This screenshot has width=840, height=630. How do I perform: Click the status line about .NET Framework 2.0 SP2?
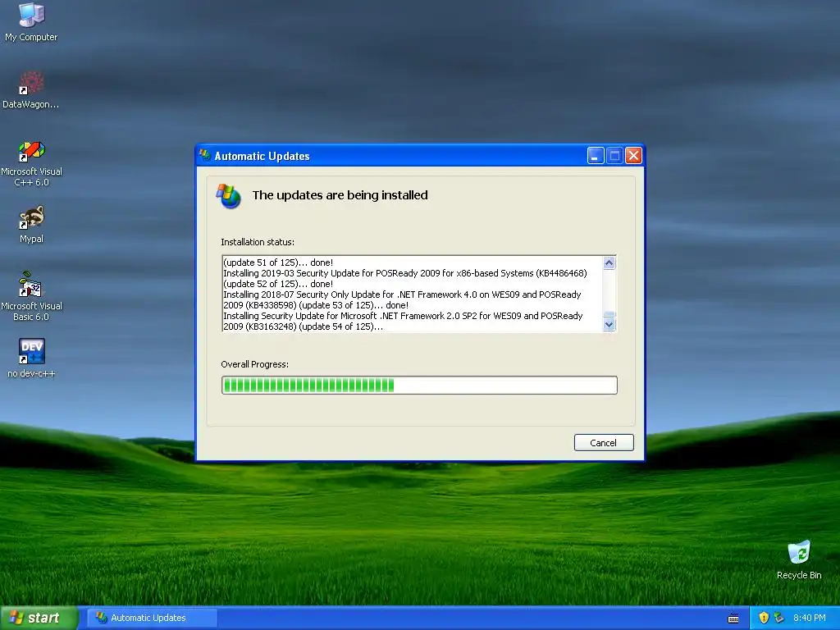pyautogui.click(x=403, y=316)
